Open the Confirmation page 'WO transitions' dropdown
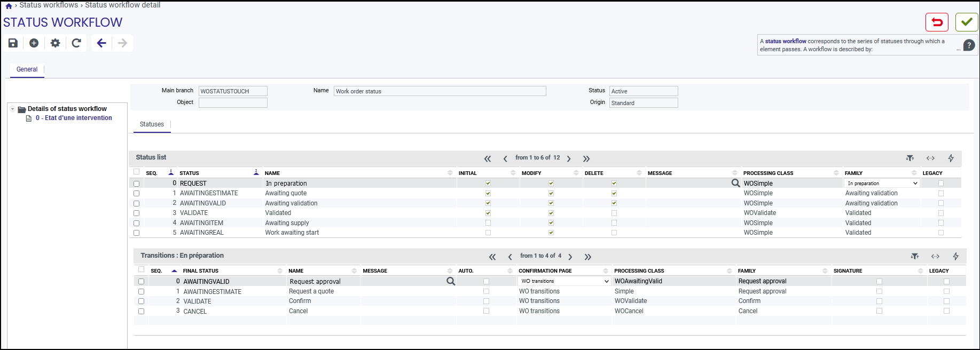Viewport: 980px width, 350px height. pos(565,281)
